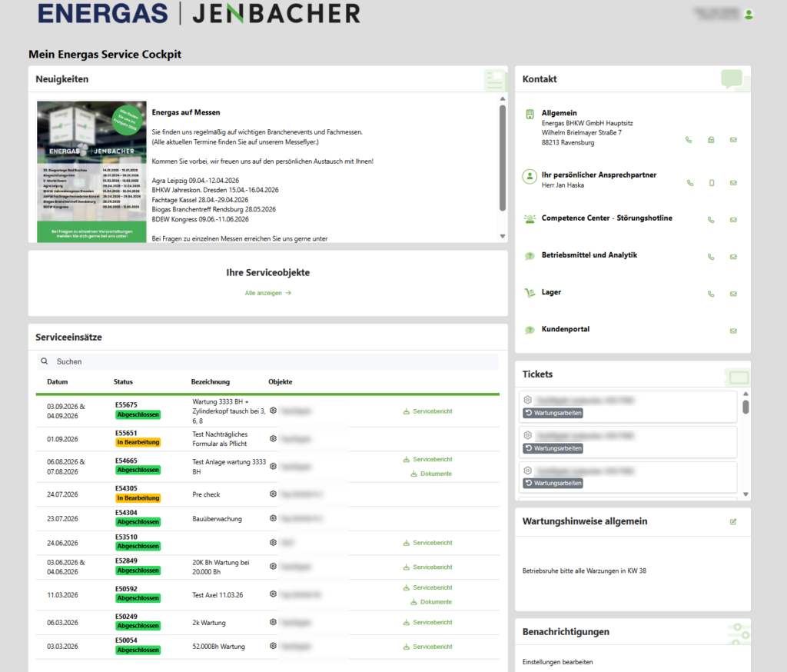Screen dimensions: 787x672
Task: Download Servicebericht for E53510
Action: (x=427, y=543)
